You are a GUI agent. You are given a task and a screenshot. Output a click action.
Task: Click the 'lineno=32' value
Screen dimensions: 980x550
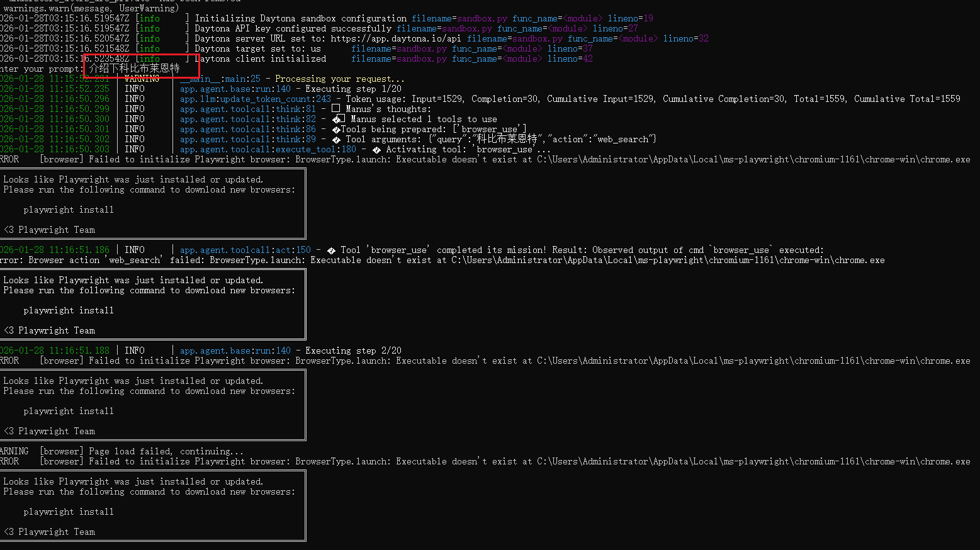[685, 38]
